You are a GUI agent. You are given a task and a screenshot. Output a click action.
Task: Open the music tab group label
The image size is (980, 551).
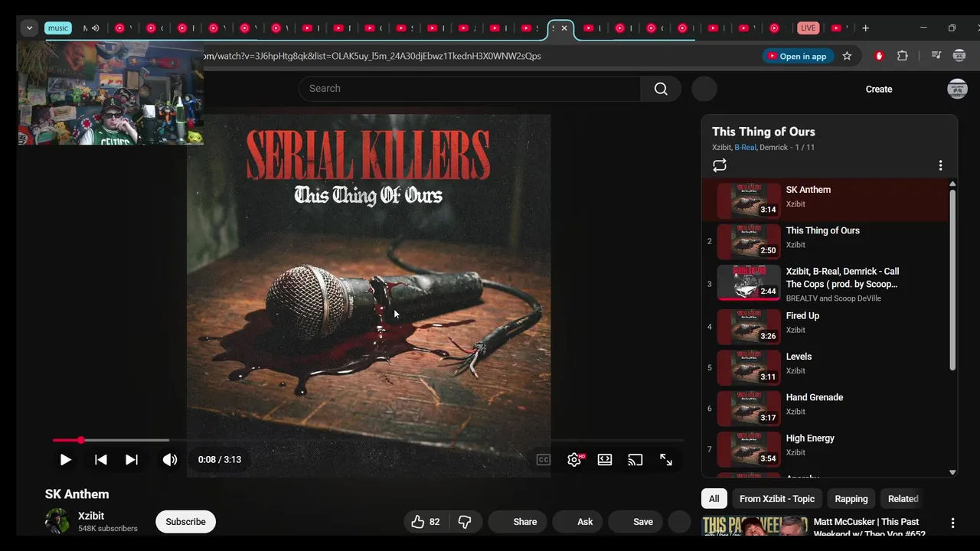(x=58, y=28)
